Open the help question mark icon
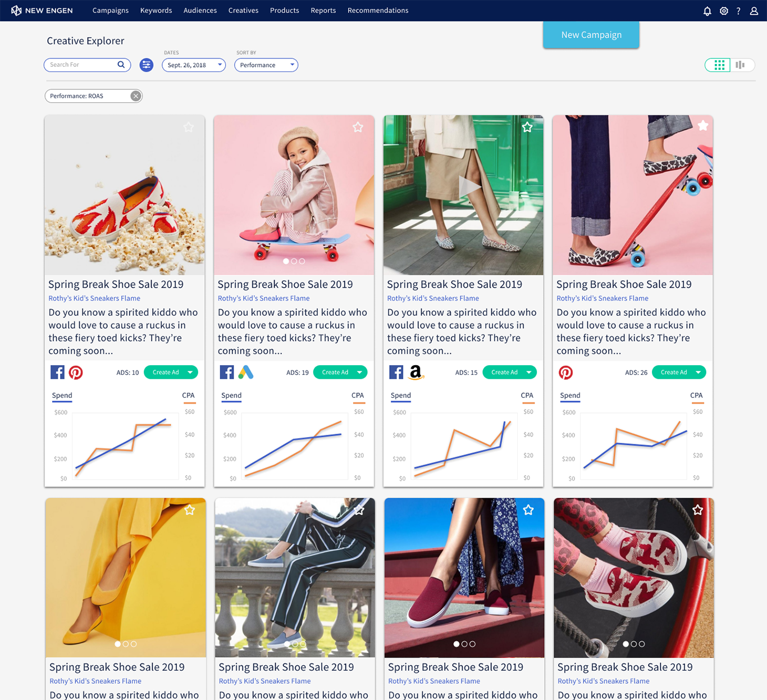 pos(738,11)
